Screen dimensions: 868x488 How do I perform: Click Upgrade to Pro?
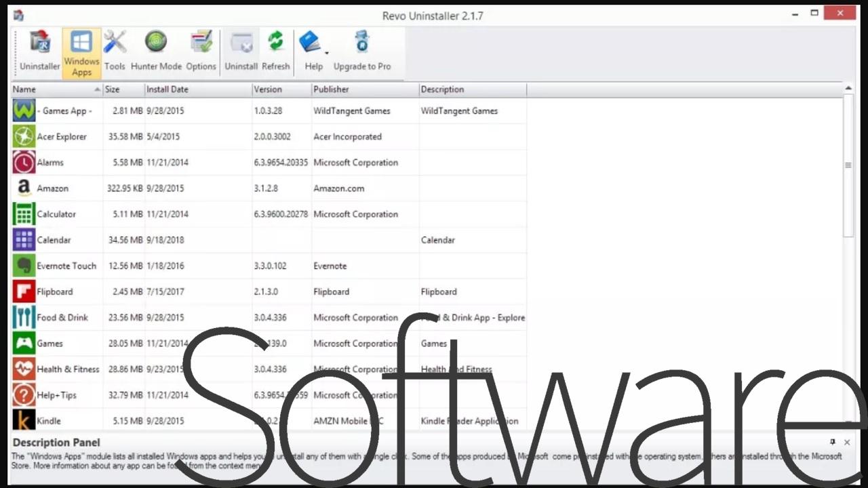362,52
